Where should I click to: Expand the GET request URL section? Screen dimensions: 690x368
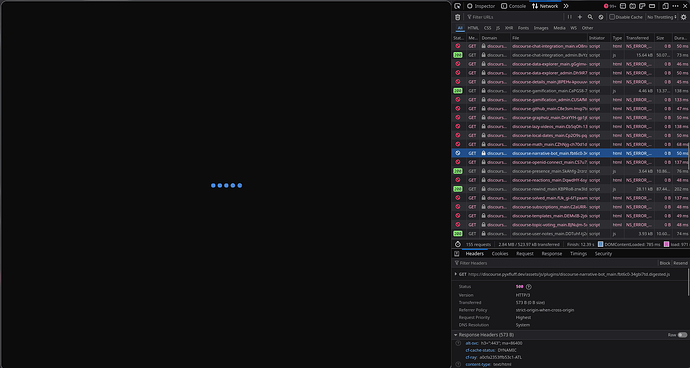(456, 274)
